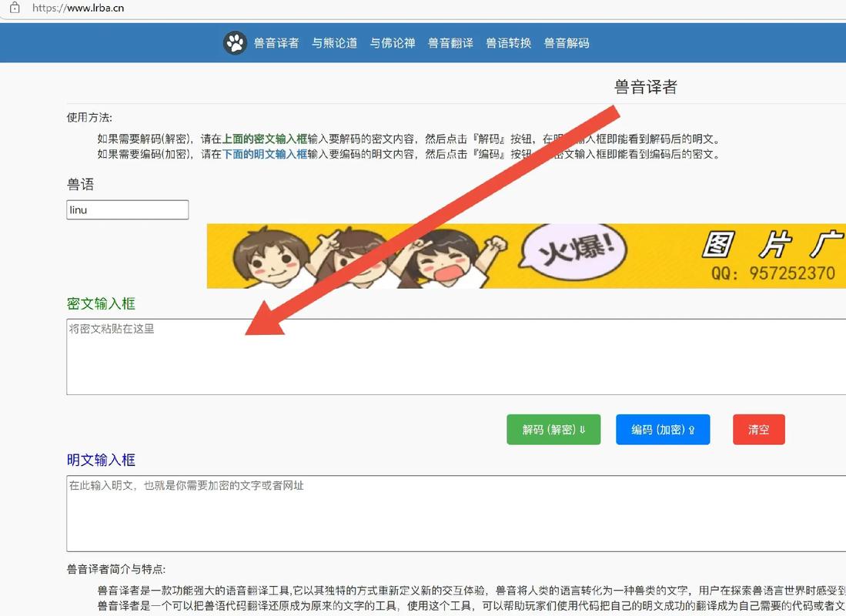Click the 使用方法: label

(89, 118)
